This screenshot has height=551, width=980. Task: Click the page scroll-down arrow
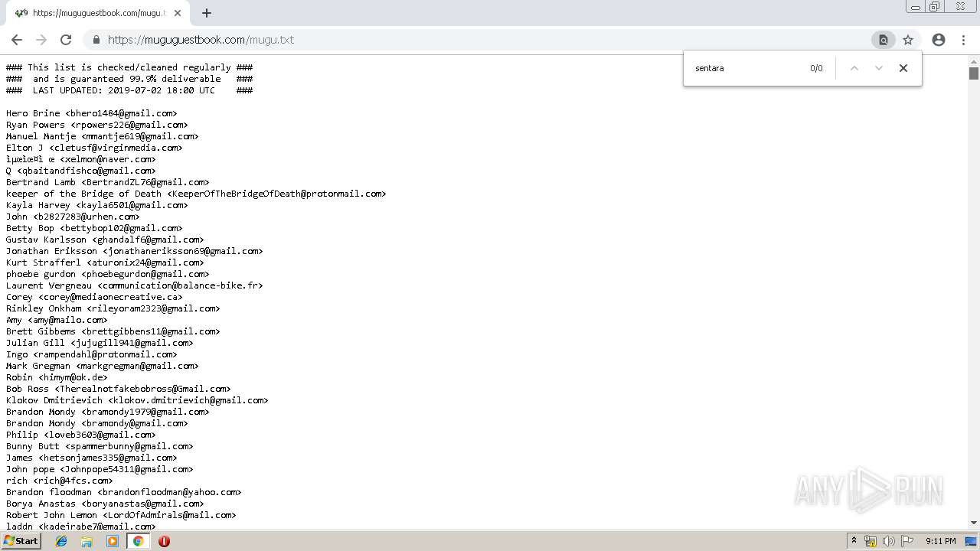tap(974, 523)
